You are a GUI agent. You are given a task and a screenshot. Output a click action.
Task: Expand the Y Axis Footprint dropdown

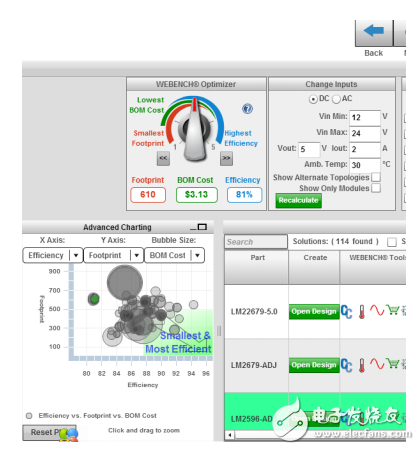113,255
